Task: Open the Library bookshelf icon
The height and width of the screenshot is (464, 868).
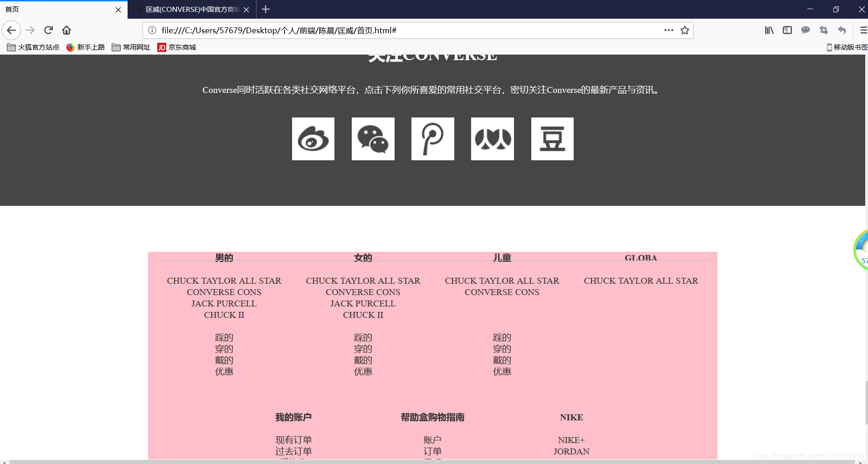Action: click(x=769, y=30)
